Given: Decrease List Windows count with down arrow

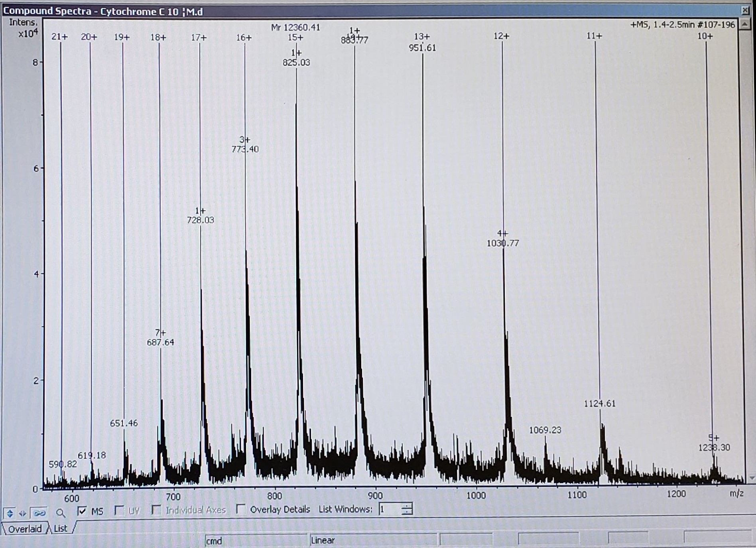Looking at the screenshot, I should [407, 512].
